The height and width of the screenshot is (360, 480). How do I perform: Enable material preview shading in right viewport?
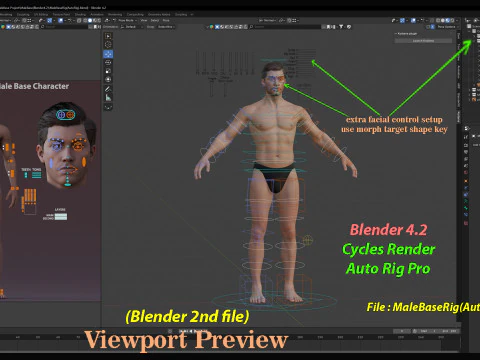coord(447,20)
